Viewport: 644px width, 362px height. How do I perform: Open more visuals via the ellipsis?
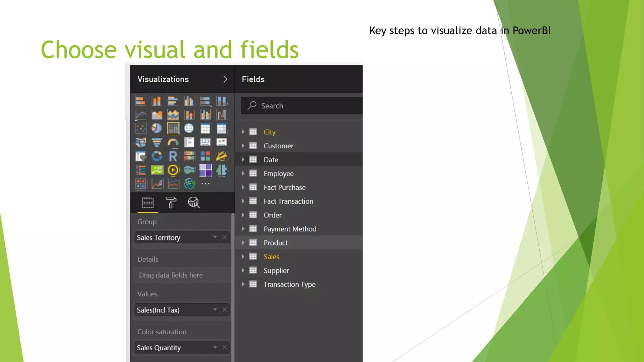pos(205,184)
